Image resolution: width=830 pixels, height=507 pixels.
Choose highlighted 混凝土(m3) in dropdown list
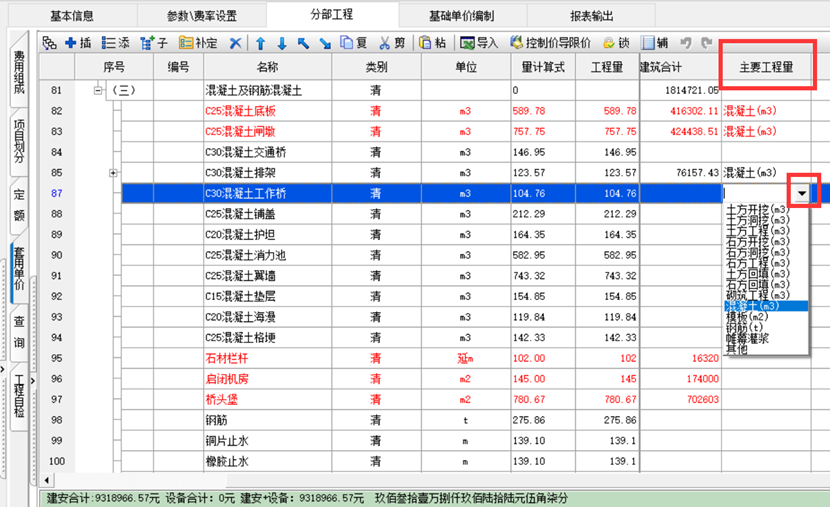tap(765, 306)
